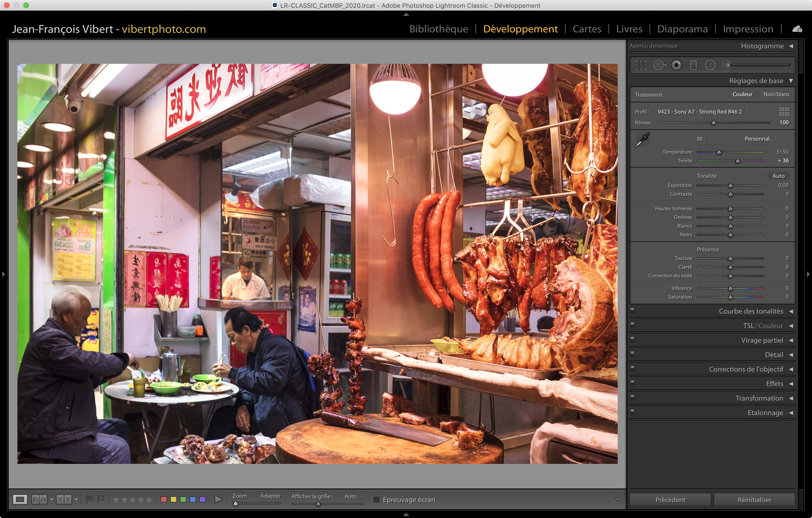Enable the Epreuvage écran checkbox
The width and height of the screenshot is (812, 518).
(377, 499)
